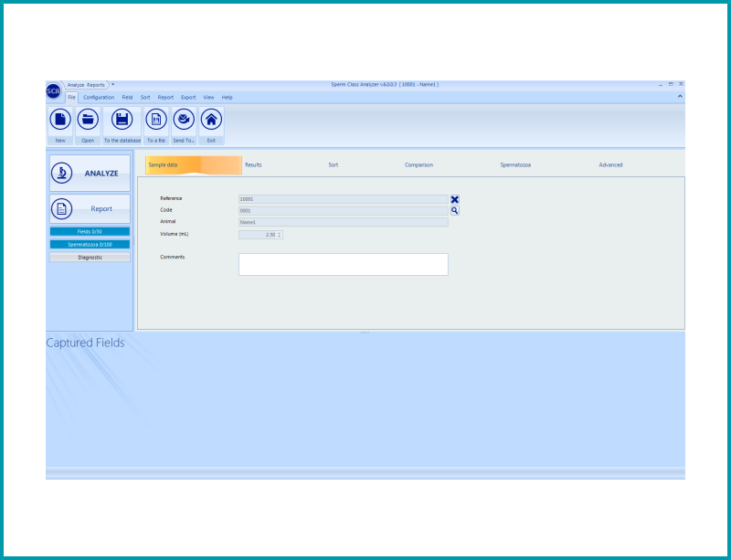Click the Comments text box

(344, 264)
